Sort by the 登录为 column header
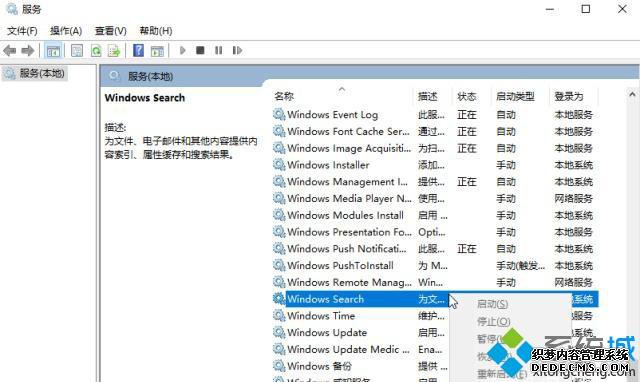The image size is (640, 382). click(x=569, y=96)
